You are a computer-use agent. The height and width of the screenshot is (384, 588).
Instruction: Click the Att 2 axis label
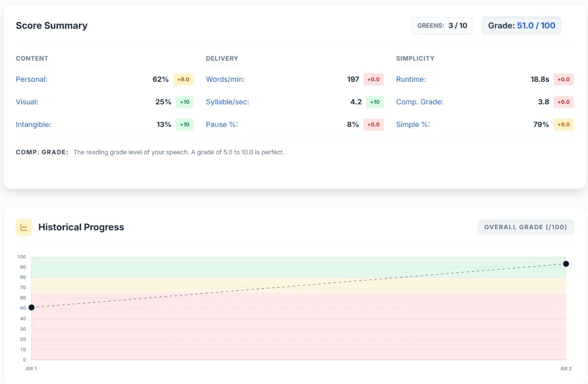(566, 368)
